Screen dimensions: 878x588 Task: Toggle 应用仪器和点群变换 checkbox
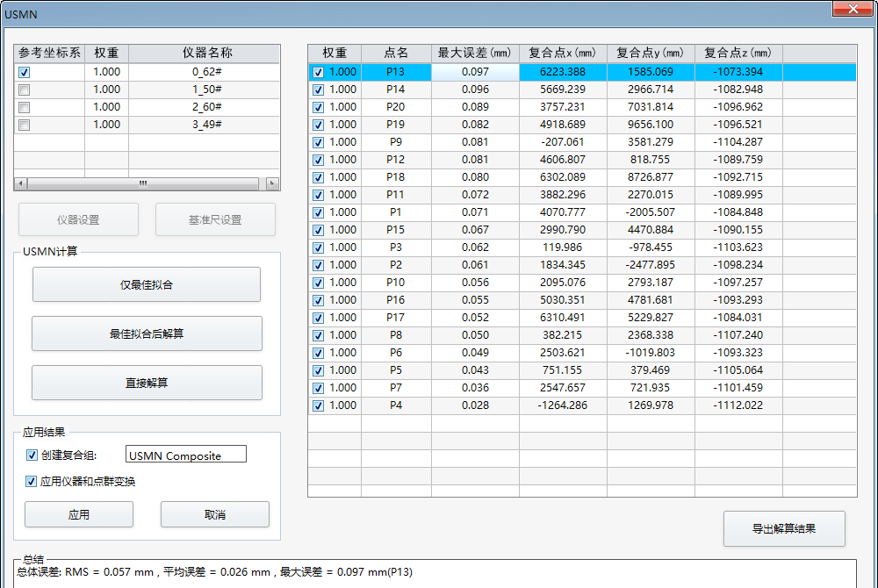click(32, 482)
